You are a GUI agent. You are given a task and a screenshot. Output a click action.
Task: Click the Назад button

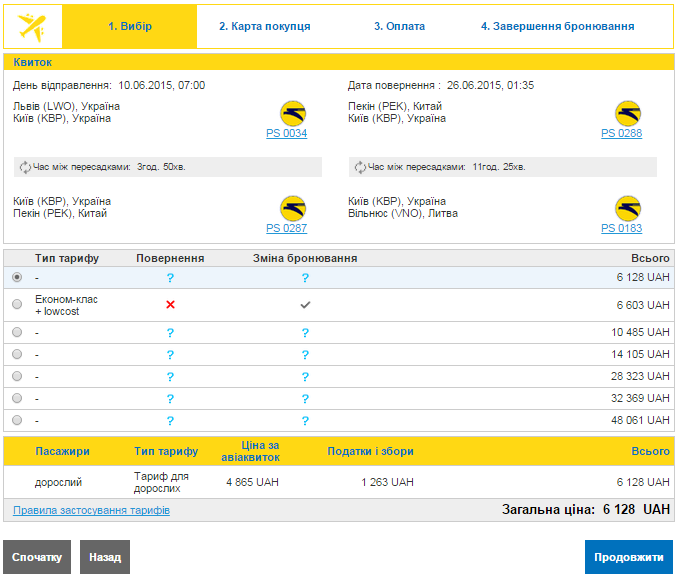[x=105, y=557]
